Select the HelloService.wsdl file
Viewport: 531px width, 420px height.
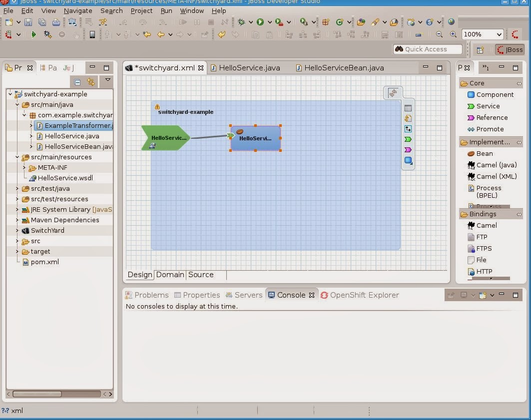click(61, 178)
